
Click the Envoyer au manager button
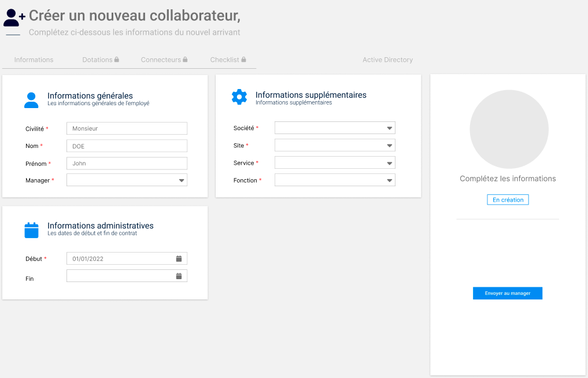click(507, 293)
